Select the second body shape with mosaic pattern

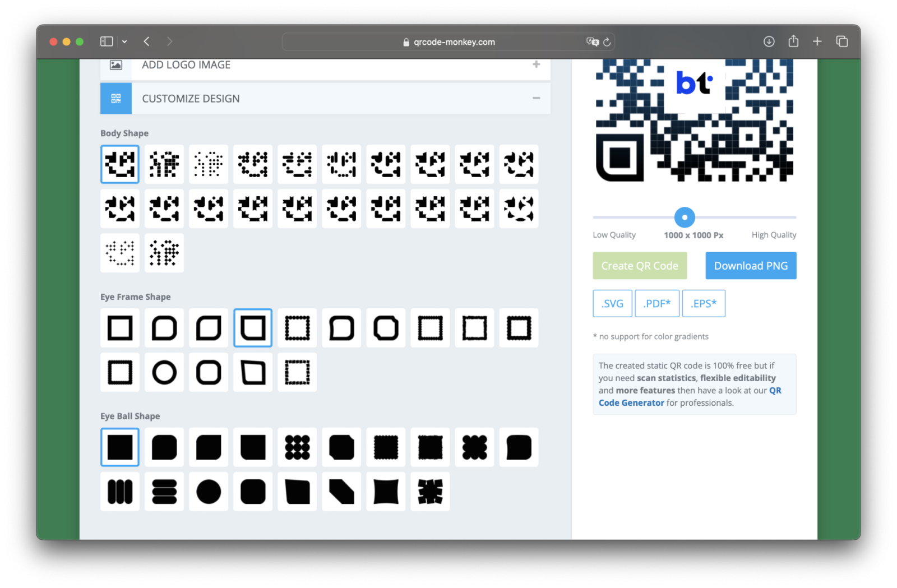coord(164,164)
